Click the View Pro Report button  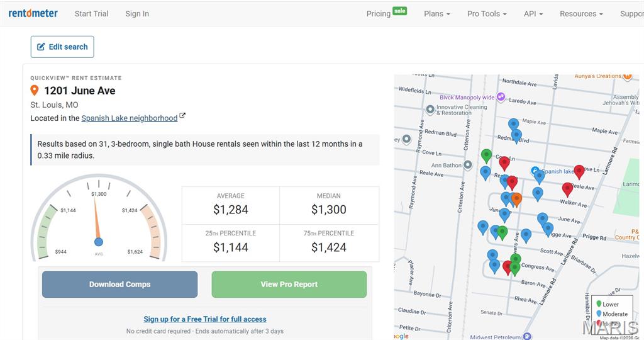[289, 284]
